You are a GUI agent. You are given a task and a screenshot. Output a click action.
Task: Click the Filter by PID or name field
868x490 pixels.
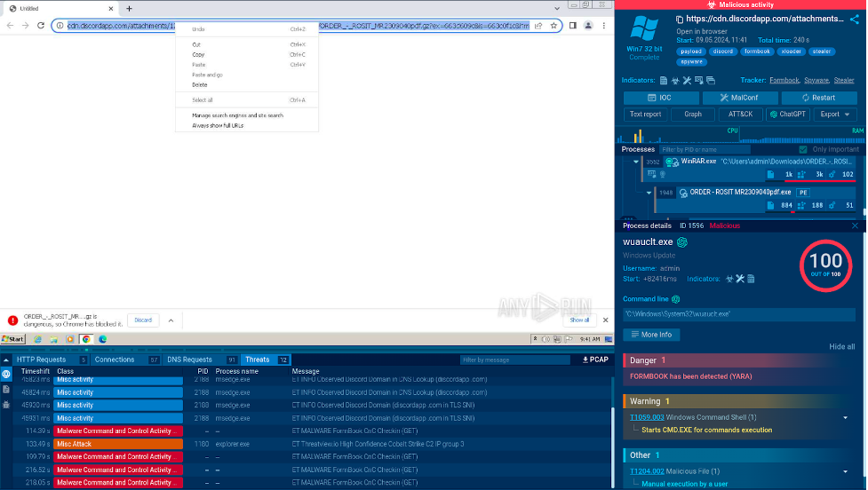[x=705, y=150]
